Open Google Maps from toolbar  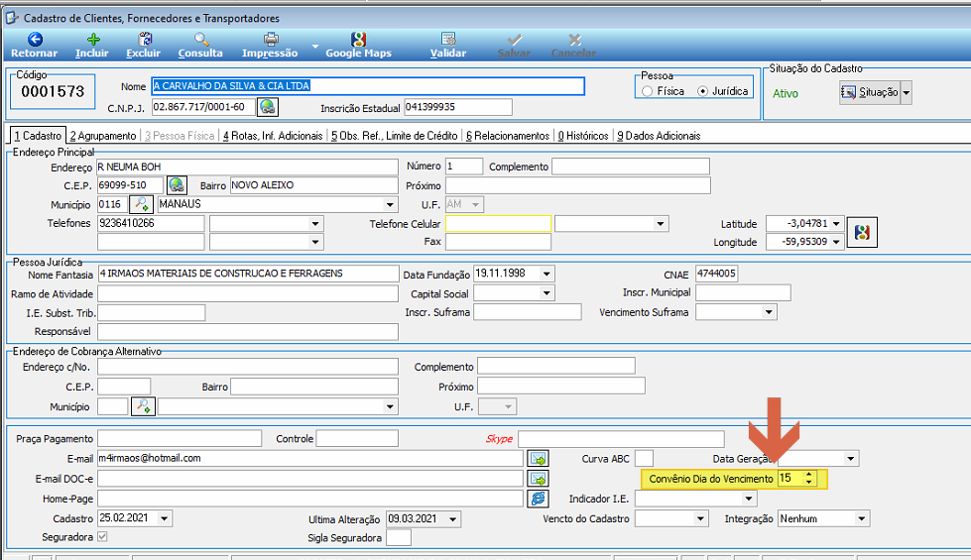point(359,46)
